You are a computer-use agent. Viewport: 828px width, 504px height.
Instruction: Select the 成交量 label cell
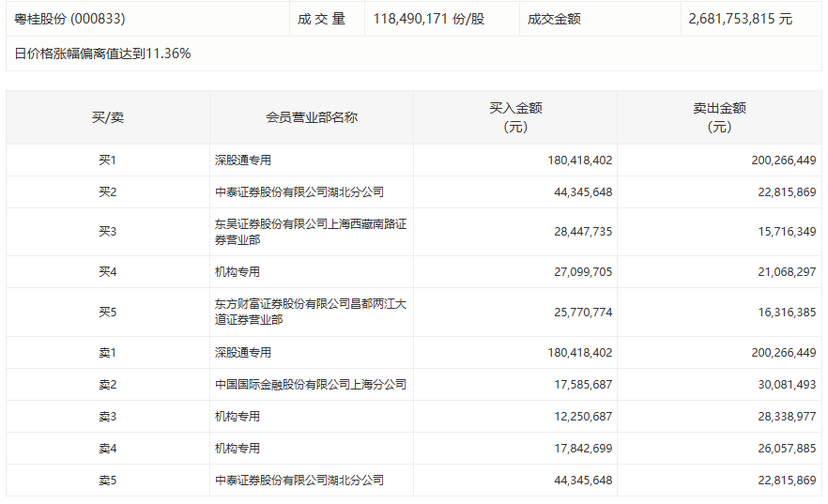tap(322, 19)
